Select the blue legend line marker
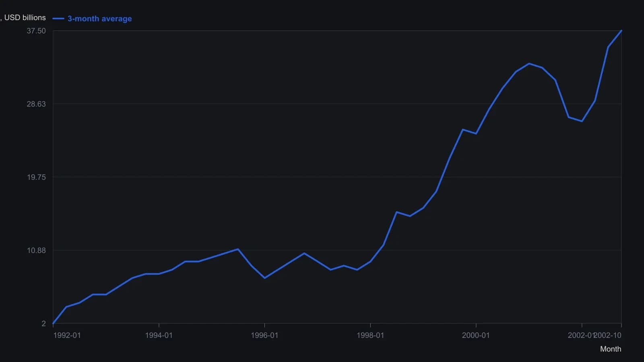 coord(58,19)
